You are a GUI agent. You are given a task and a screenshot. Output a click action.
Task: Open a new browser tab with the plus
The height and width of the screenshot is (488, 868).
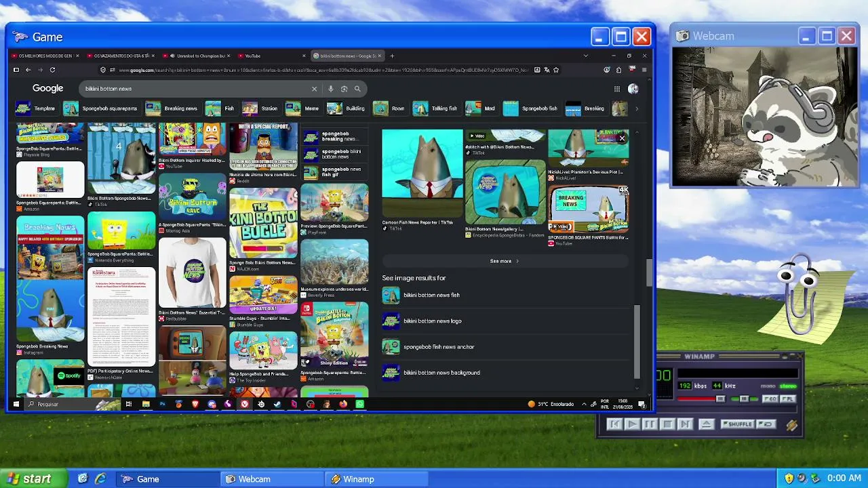pyautogui.click(x=392, y=56)
